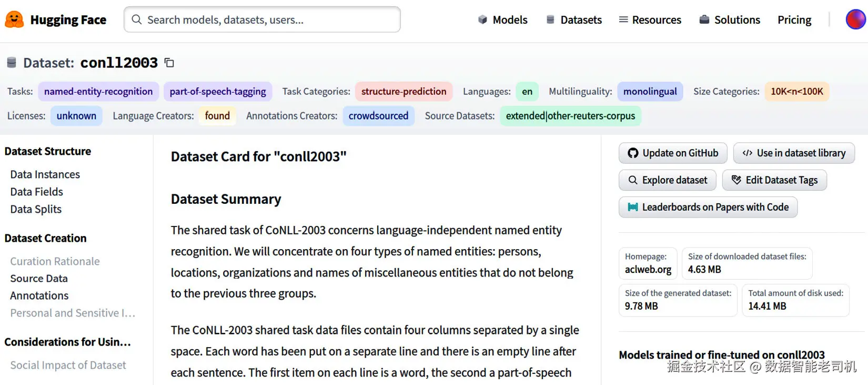868x385 pixels.
Task: Go to the Pricing page
Action: coord(794,20)
